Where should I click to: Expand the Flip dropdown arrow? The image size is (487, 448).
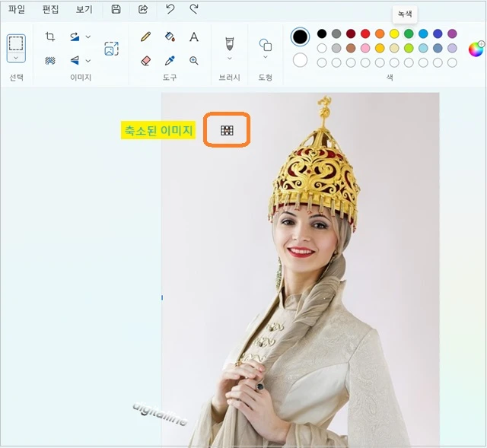[88, 61]
